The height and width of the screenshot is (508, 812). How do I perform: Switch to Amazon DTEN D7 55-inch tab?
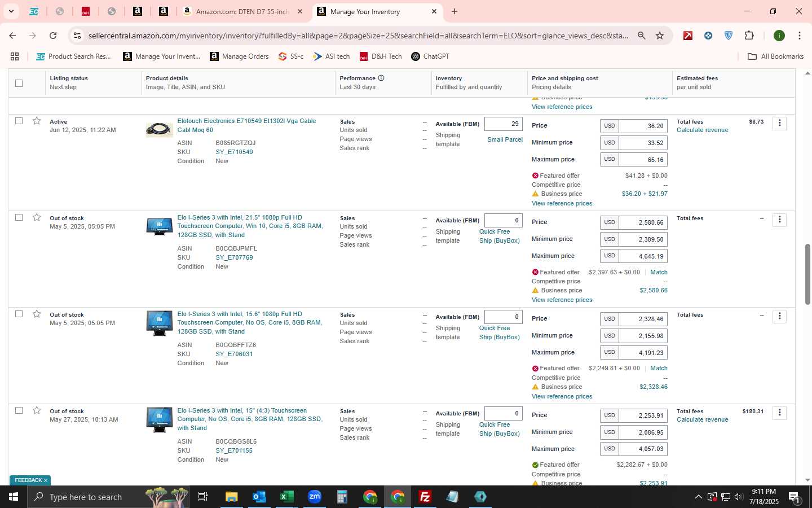242,11
